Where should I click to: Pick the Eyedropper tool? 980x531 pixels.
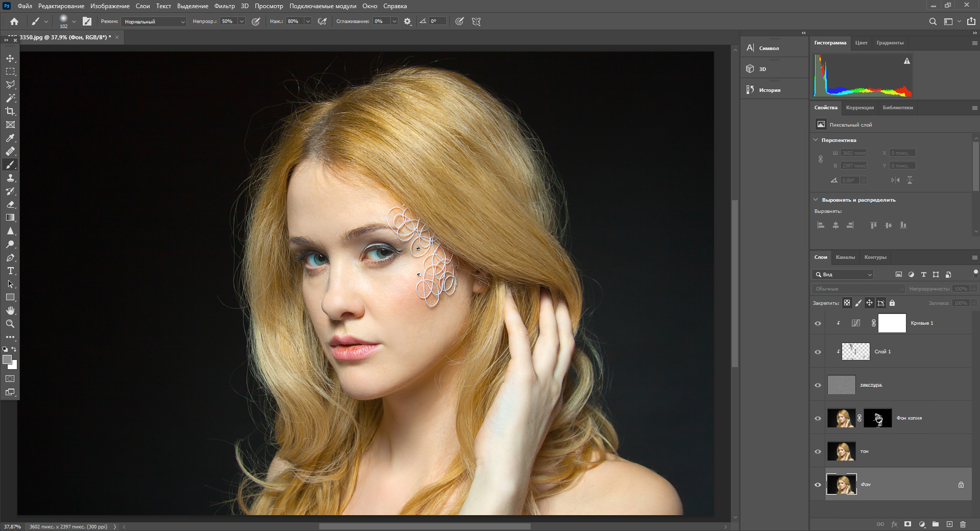click(x=10, y=138)
